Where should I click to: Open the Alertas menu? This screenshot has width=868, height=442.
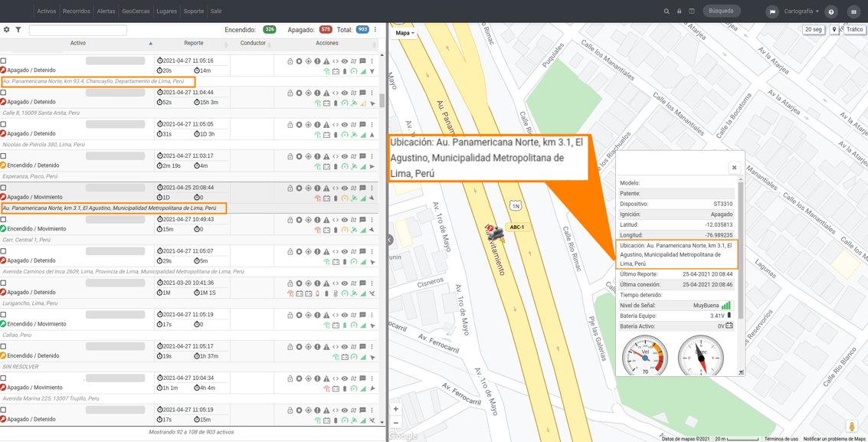(106, 11)
